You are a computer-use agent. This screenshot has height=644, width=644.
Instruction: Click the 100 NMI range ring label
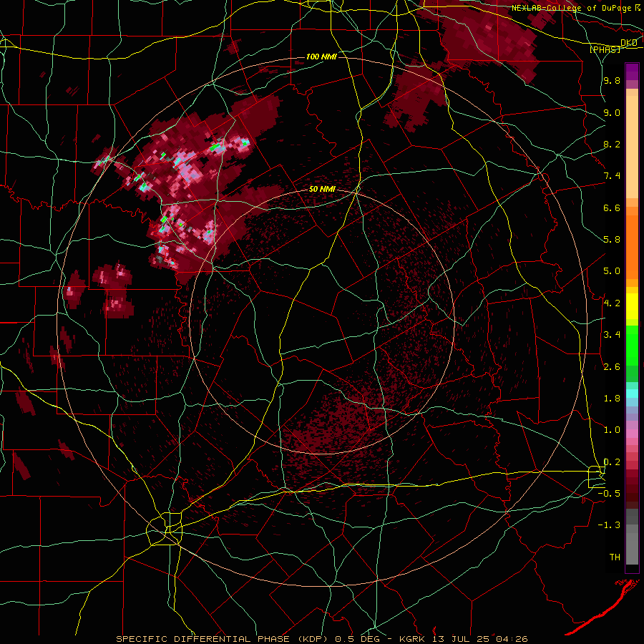(321, 57)
